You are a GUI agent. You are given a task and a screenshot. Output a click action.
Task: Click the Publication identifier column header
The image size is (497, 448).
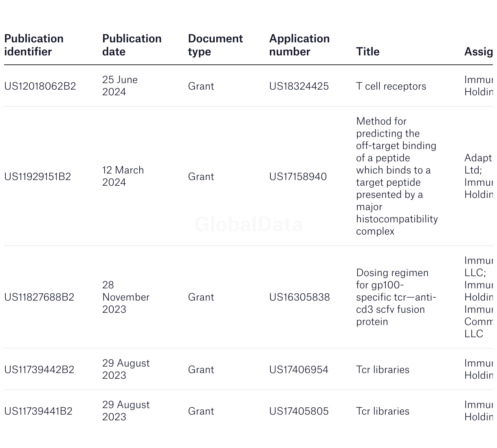pyautogui.click(x=34, y=45)
